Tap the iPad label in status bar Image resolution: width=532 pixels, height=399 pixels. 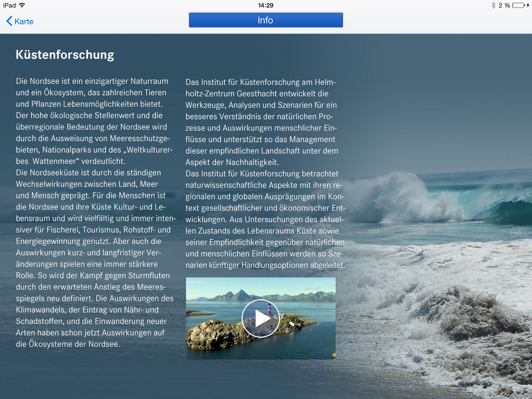(9, 6)
